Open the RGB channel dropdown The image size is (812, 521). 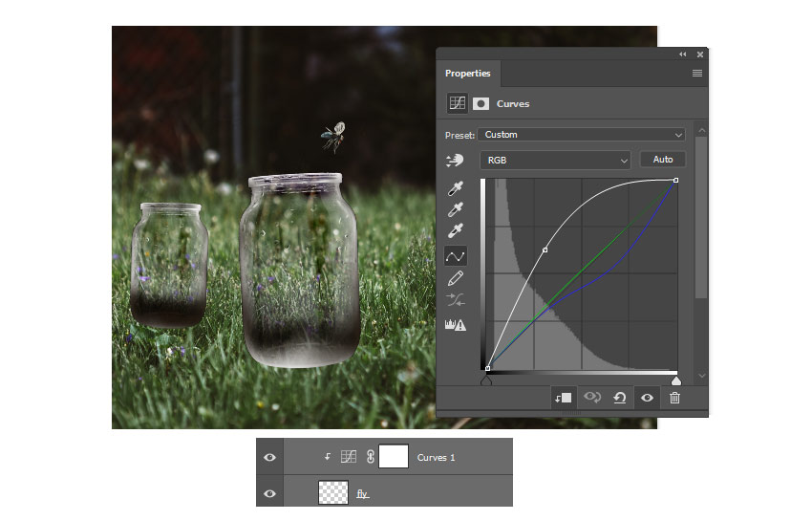tap(556, 160)
